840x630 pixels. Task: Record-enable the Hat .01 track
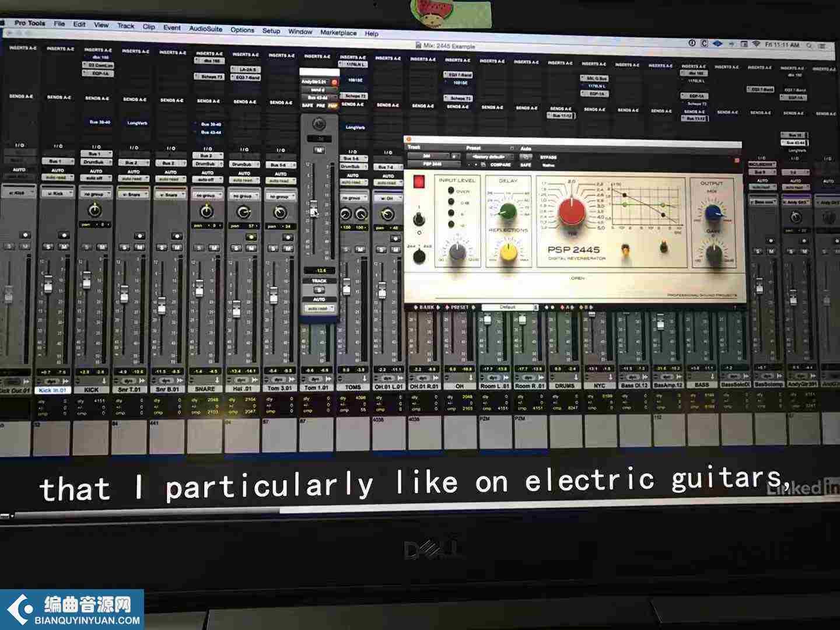point(251,237)
